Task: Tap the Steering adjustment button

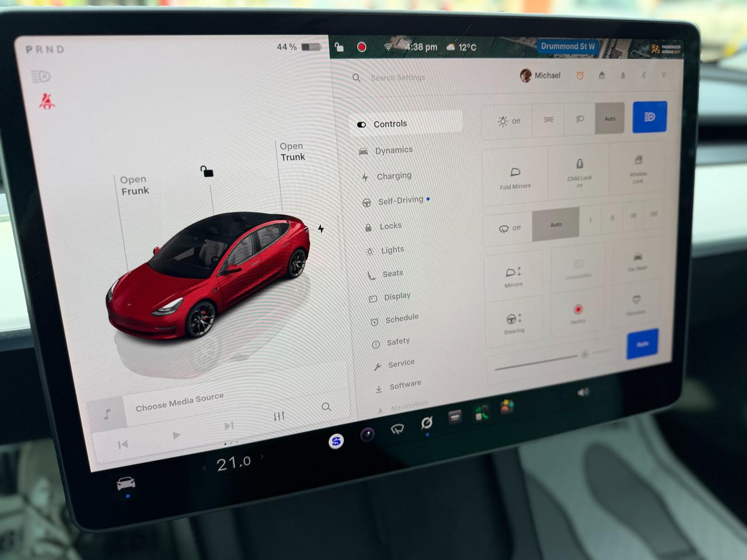Action: [x=514, y=323]
